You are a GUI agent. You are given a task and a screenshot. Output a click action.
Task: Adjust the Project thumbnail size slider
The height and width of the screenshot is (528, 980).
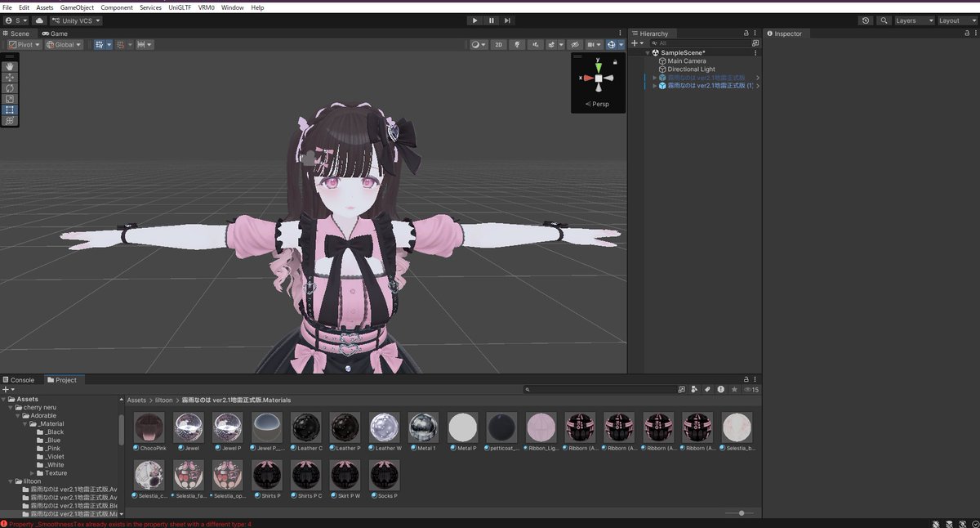741,512
